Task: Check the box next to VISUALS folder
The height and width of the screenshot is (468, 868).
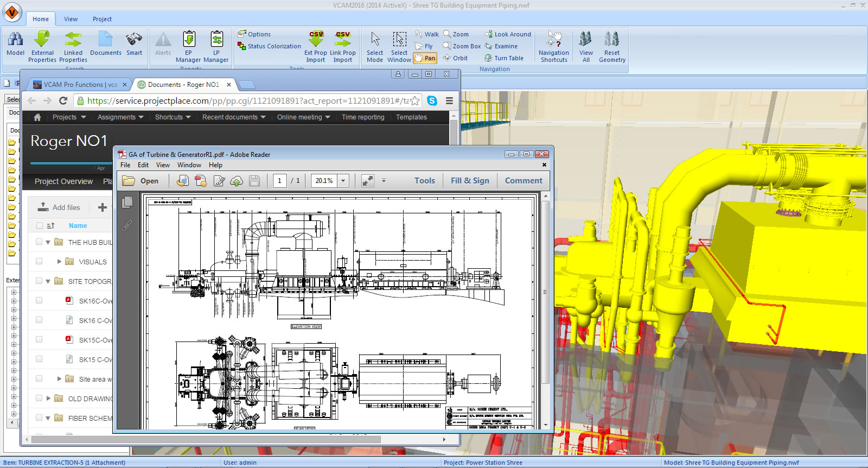Action: [39, 261]
